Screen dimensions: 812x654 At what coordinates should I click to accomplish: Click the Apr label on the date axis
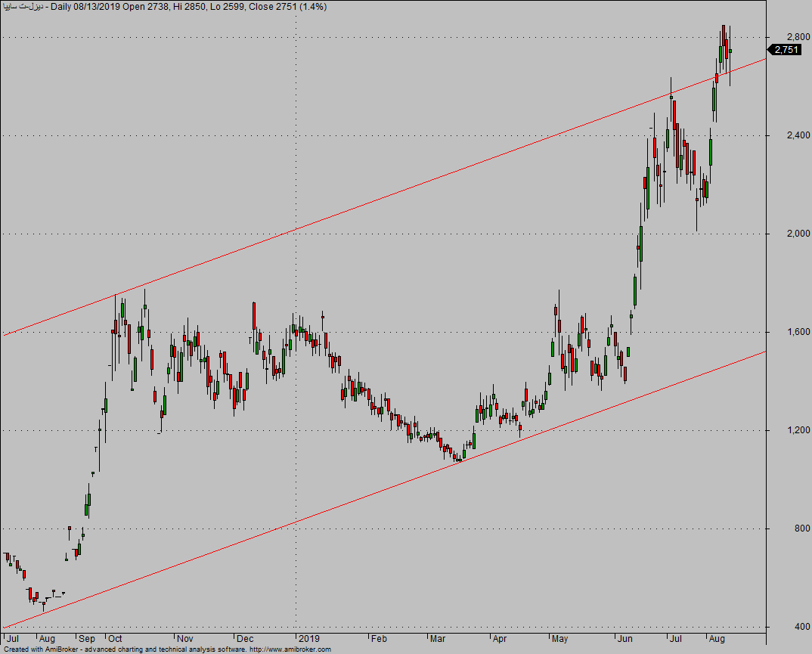pyautogui.click(x=500, y=639)
